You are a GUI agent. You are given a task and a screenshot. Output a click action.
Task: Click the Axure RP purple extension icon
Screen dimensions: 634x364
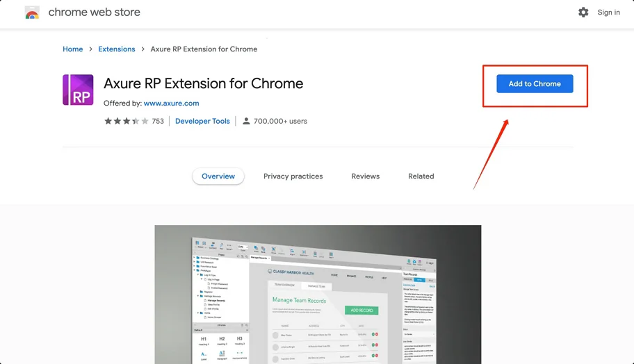pos(78,90)
